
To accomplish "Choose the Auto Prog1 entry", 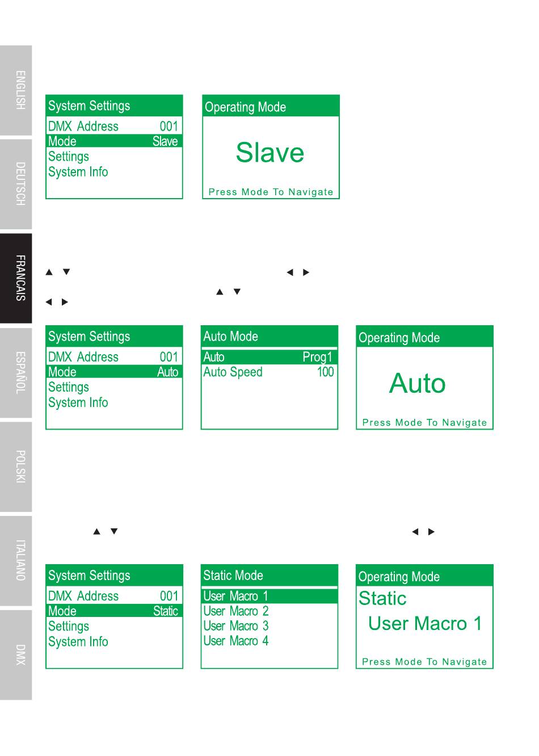I will (269, 357).
